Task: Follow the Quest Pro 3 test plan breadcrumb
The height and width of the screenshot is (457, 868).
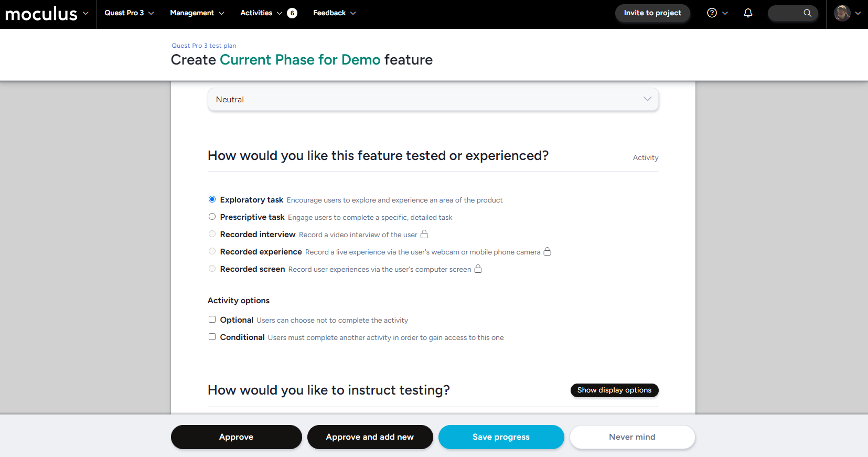Action: click(203, 46)
